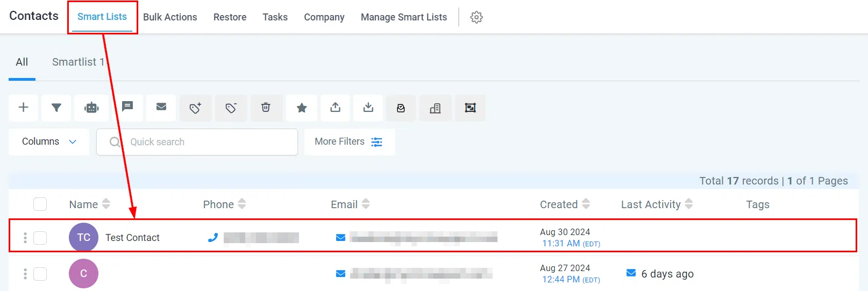Import contacts with the download arrow icon
This screenshot has height=291, width=868.
[x=368, y=108]
